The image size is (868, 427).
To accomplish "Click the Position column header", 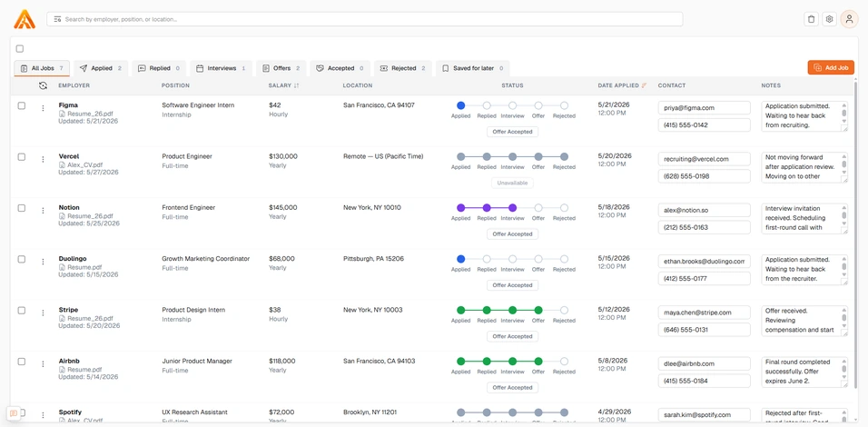I will tap(175, 85).
